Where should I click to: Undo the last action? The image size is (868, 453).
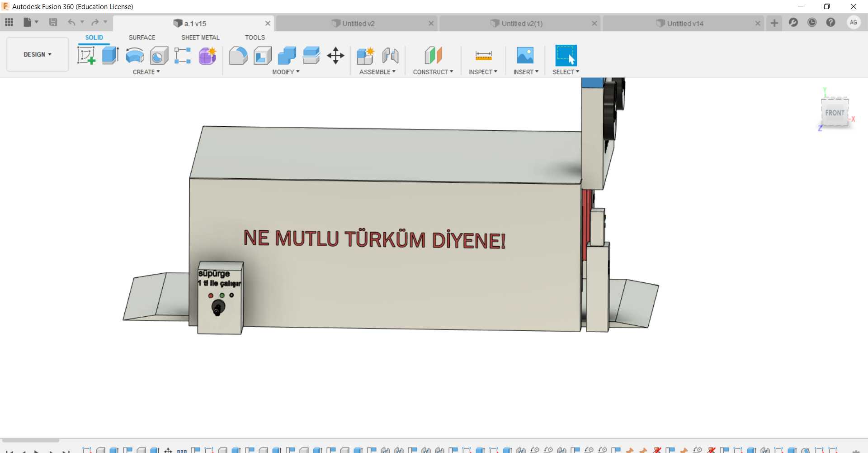[x=71, y=22]
